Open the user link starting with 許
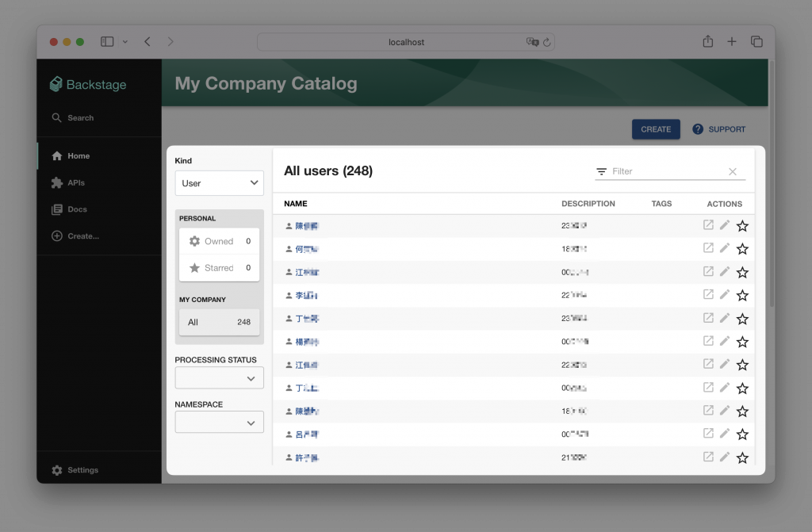The width and height of the screenshot is (812, 532). click(x=307, y=458)
